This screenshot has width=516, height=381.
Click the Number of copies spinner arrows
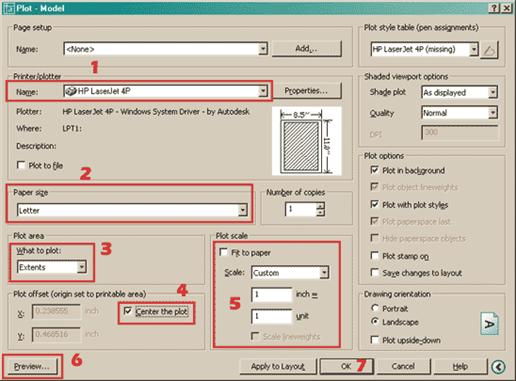click(x=320, y=209)
